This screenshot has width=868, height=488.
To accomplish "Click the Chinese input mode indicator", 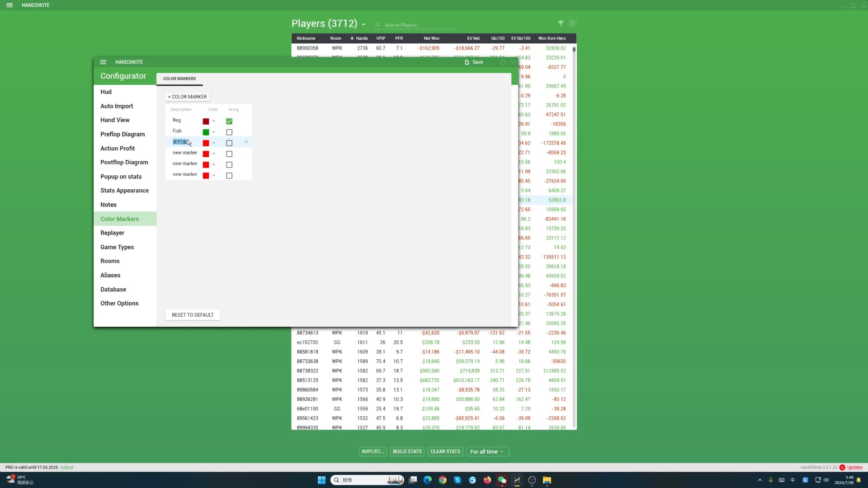I will pyautogui.click(x=793, y=480).
